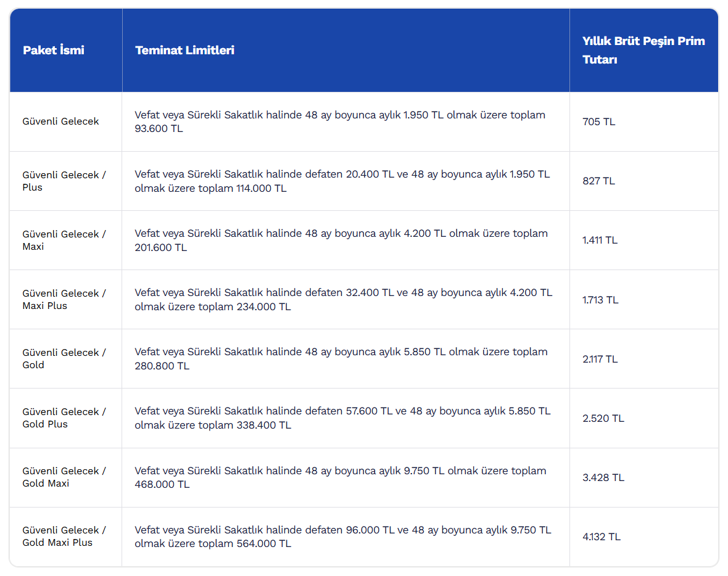The image size is (728, 576).
Task: Click the 827 TL premium amount
Action: [x=598, y=181]
